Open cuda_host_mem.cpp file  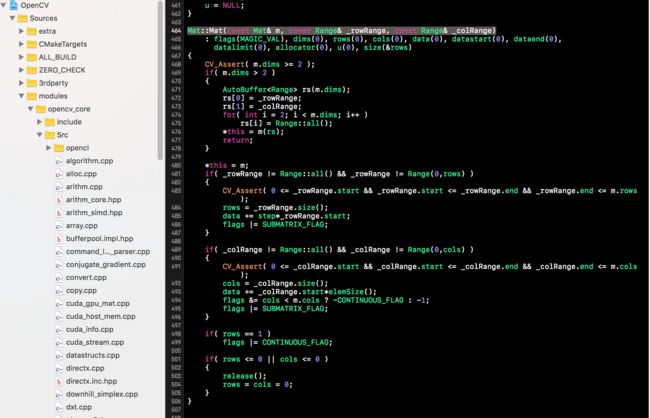point(101,316)
